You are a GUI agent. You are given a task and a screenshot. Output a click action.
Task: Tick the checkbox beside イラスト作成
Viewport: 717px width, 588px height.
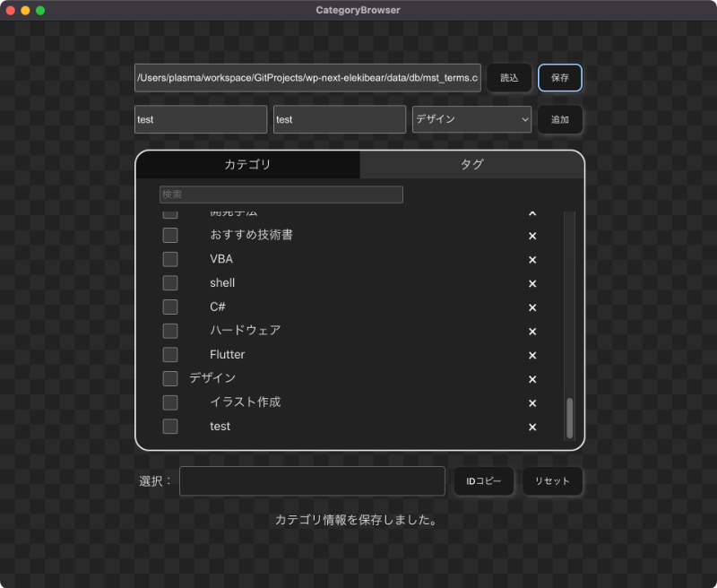[170, 402]
